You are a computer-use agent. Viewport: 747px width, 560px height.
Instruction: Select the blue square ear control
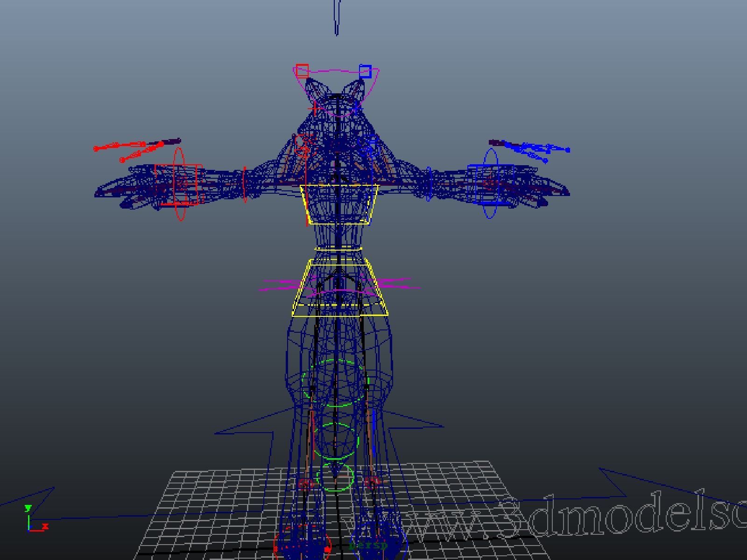365,71
